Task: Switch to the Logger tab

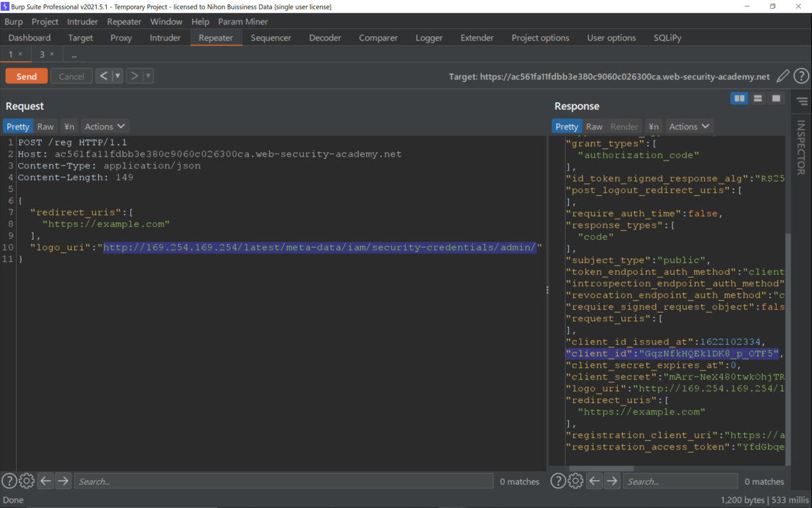Action: 429,38
